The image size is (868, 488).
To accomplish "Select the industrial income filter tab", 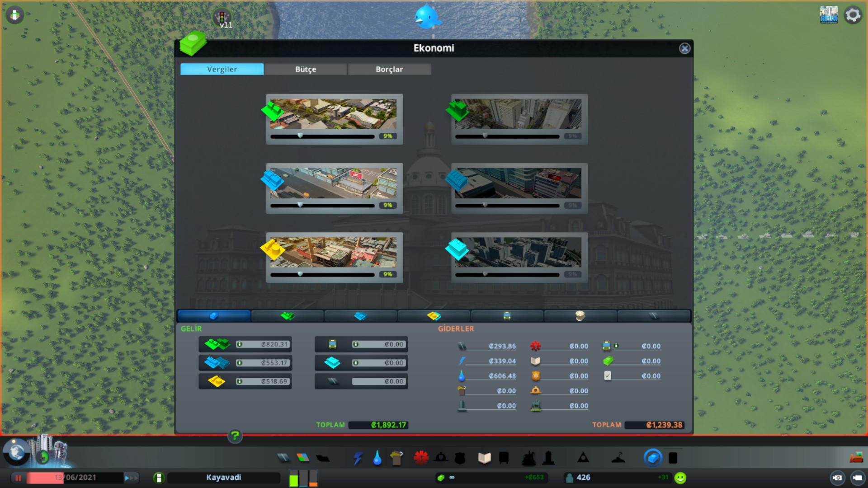I will point(434,316).
